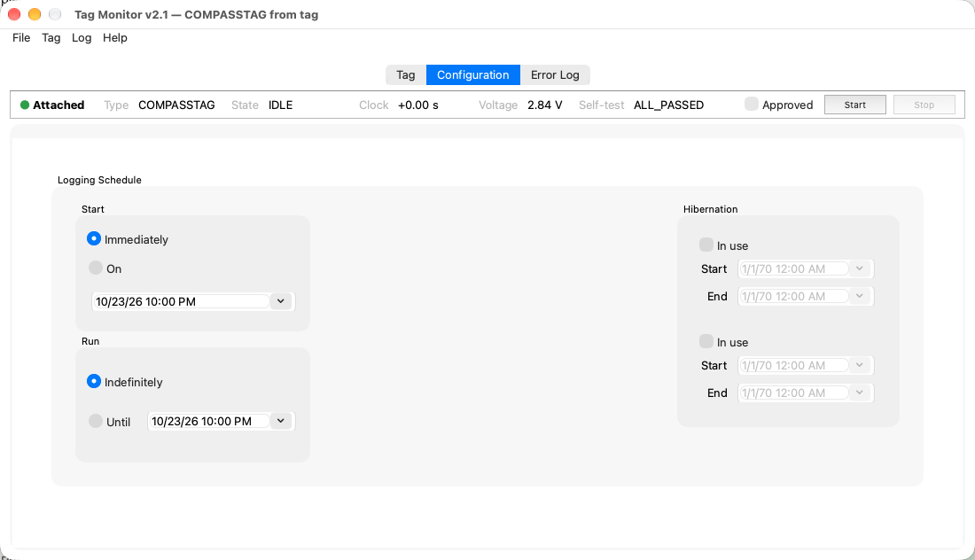975x560 pixels.
Task: Switch to the Tag tab
Action: click(406, 74)
